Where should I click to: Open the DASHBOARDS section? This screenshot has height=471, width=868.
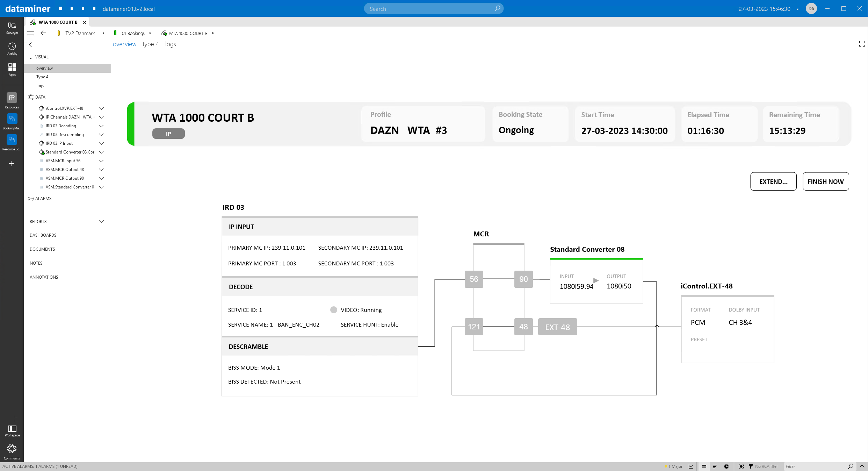[43, 235]
